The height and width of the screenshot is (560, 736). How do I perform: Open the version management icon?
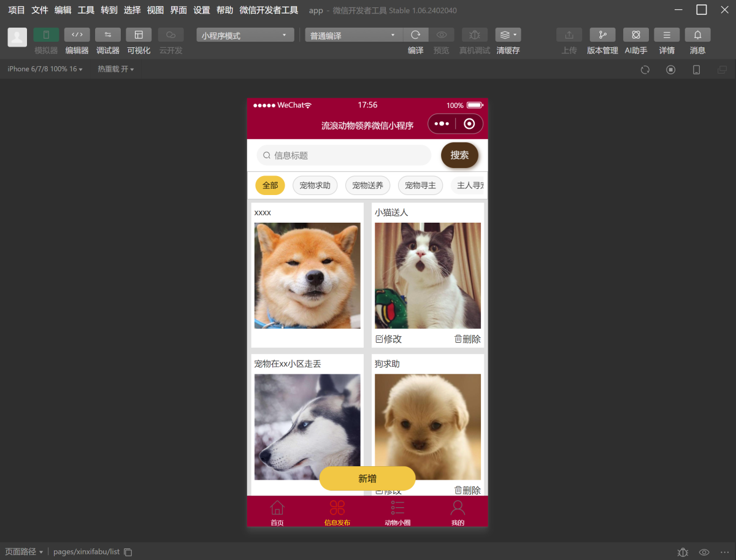point(602,35)
